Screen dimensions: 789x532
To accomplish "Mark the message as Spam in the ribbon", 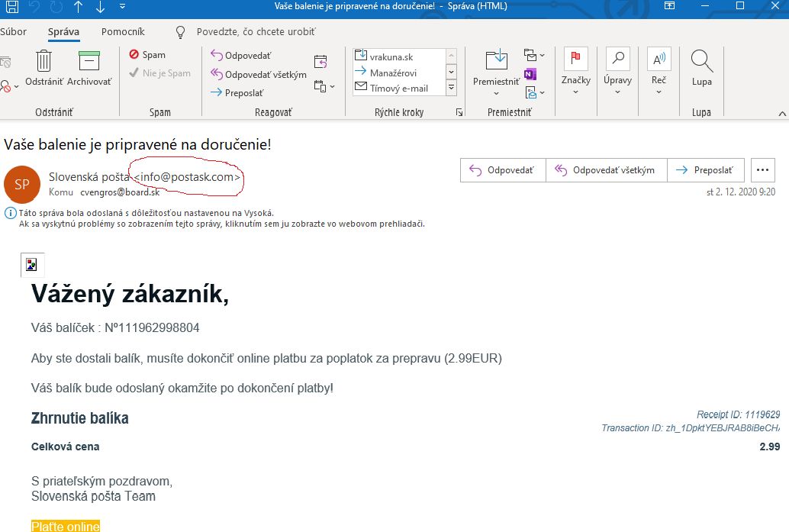I will (x=147, y=54).
